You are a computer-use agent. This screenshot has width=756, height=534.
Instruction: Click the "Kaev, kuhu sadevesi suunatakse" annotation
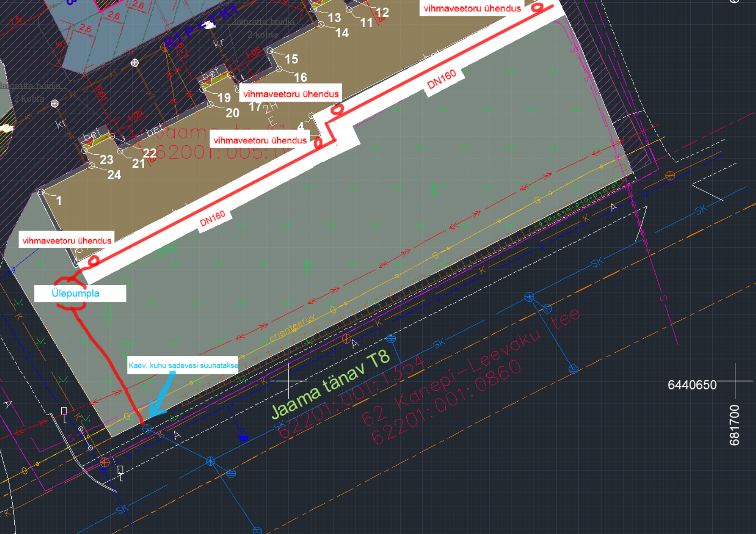(183, 365)
